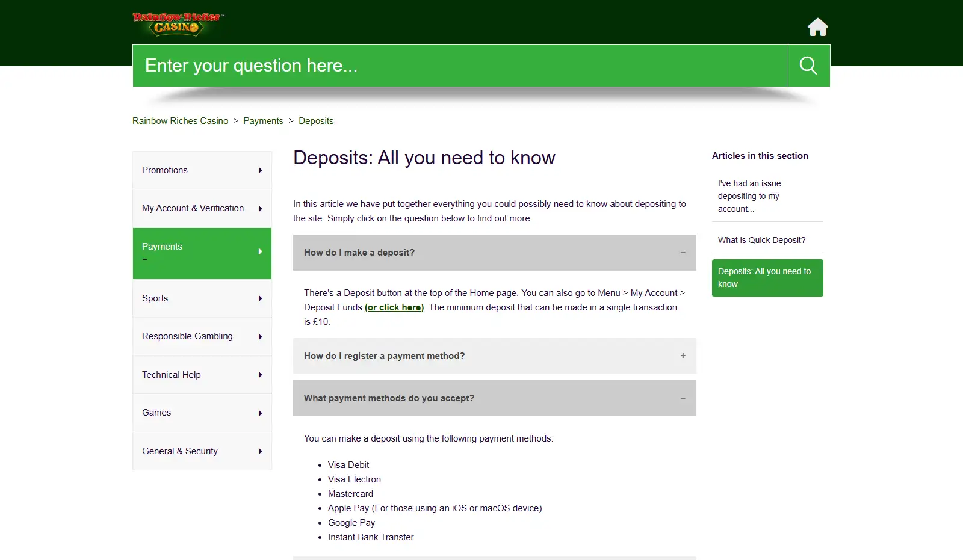Expand General & Security arrow

(260, 451)
